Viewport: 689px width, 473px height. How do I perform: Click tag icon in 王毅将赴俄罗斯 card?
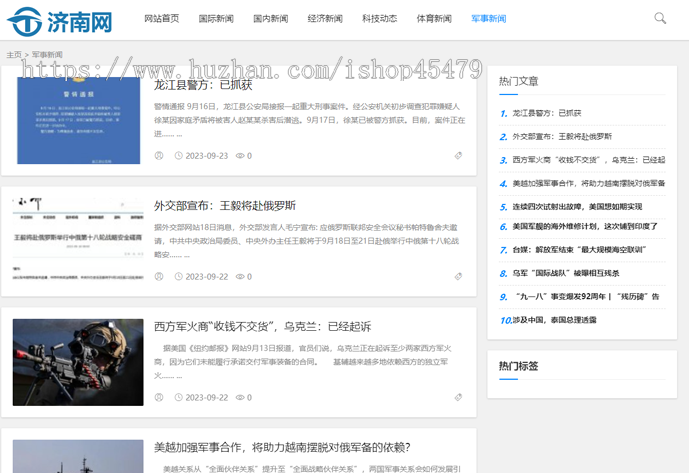pyautogui.click(x=458, y=277)
